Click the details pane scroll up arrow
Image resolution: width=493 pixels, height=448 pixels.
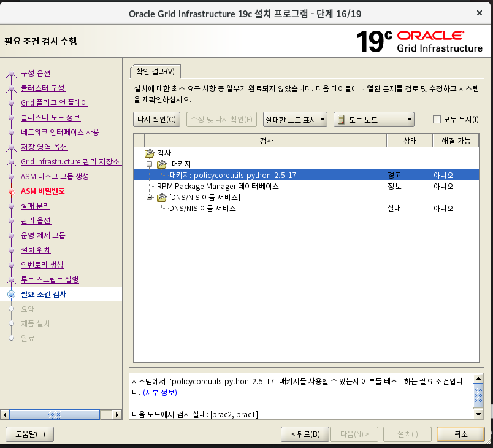(x=478, y=379)
